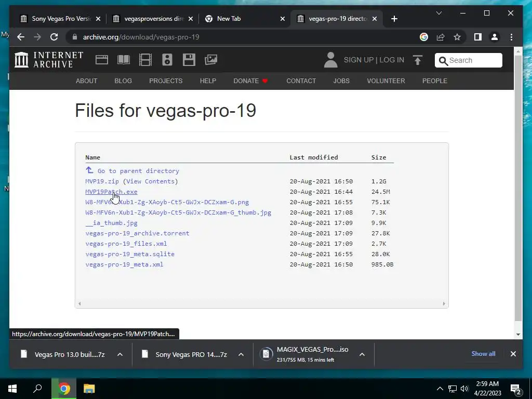
Task: Download the MVP19.zip file
Action: click(102, 181)
